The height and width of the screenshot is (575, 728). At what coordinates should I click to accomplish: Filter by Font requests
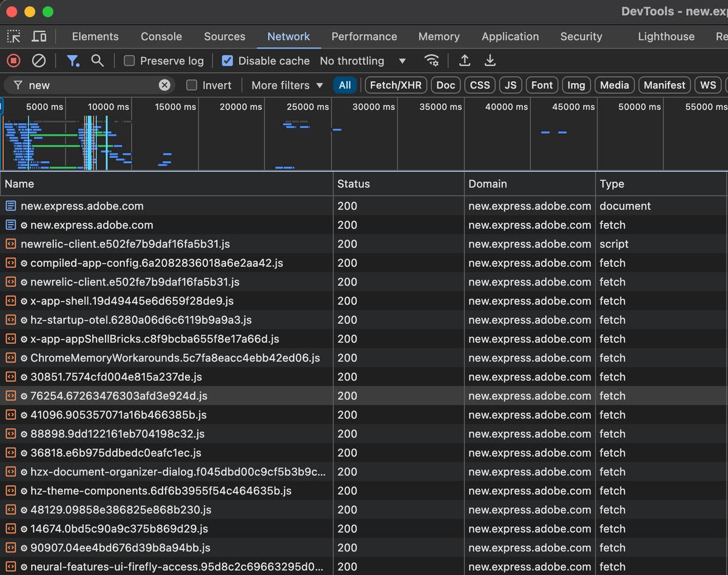(542, 85)
